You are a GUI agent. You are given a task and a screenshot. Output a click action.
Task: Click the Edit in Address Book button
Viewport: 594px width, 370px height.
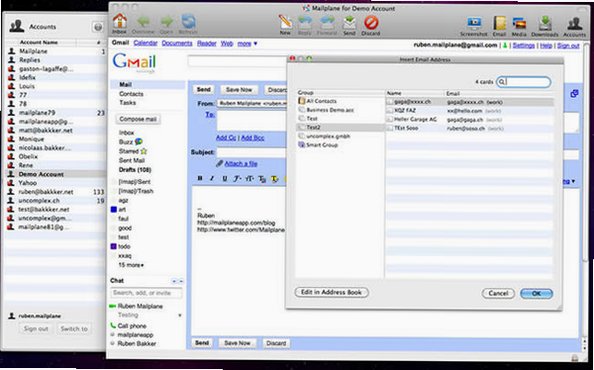click(x=331, y=292)
